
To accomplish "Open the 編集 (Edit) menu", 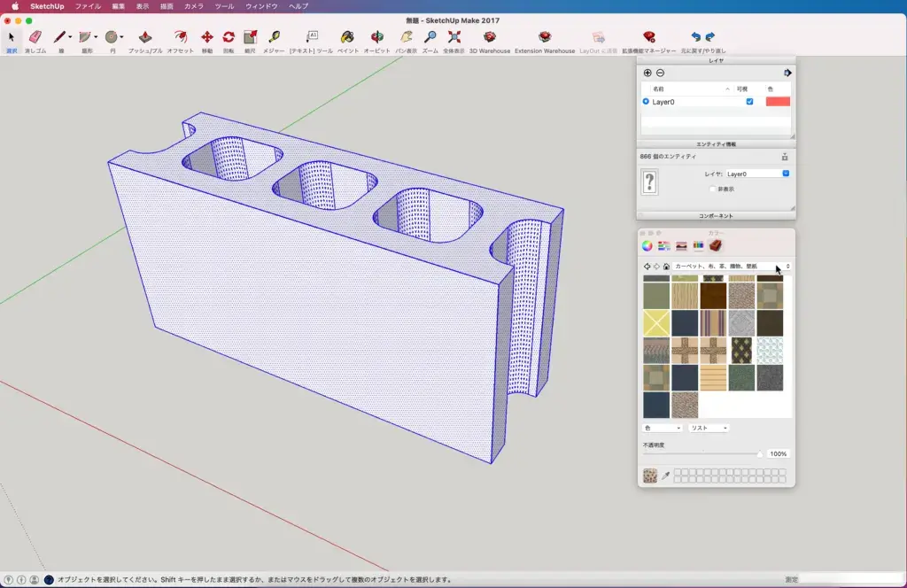I will 119,6.
